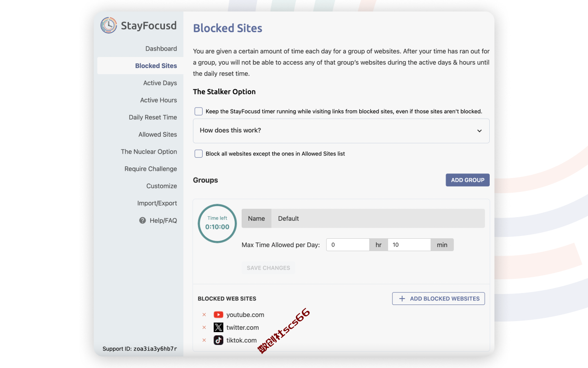Viewport: 588px width, 368px height.
Task: Open Daily Reset Time page
Action: coord(153,117)
